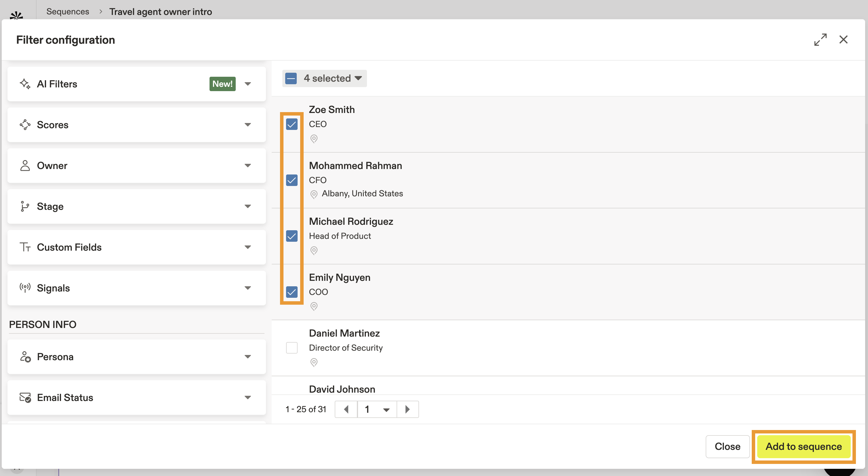Click the AI Filters sparkle icon
868x476 pixels.
pyautogui.click(x=25, y=84)
